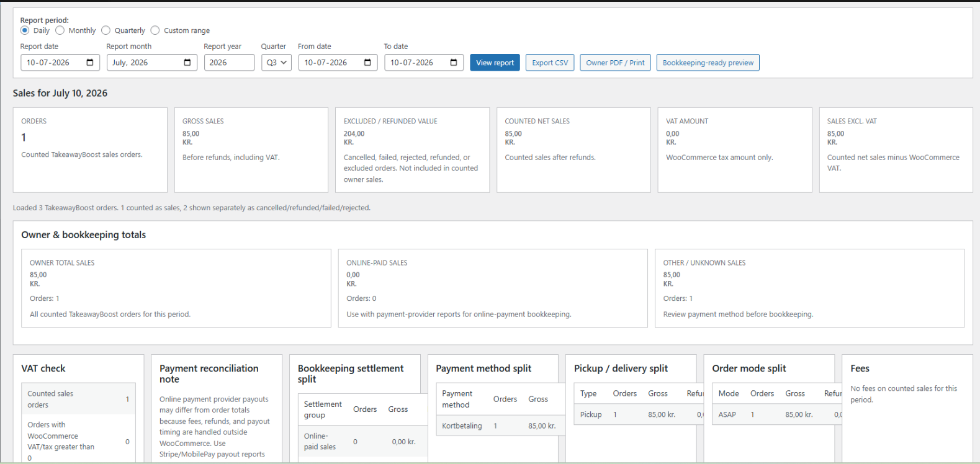Click Pickup / delivery split heading

(621, 368)
